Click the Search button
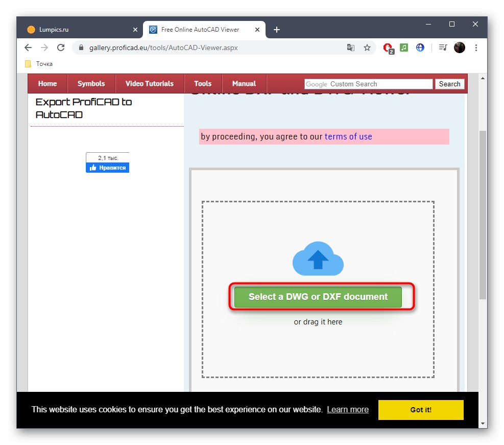This screenshot has width=504, height=445. 450,84
